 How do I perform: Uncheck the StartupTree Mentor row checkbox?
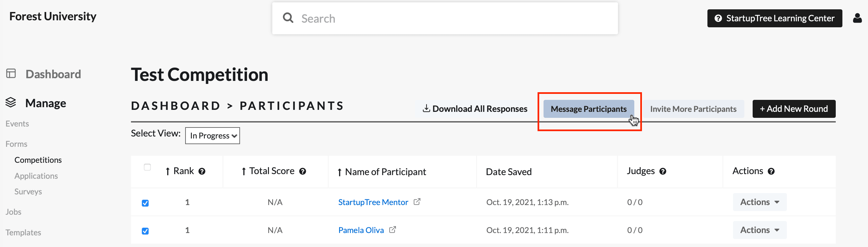click(145, 203)
